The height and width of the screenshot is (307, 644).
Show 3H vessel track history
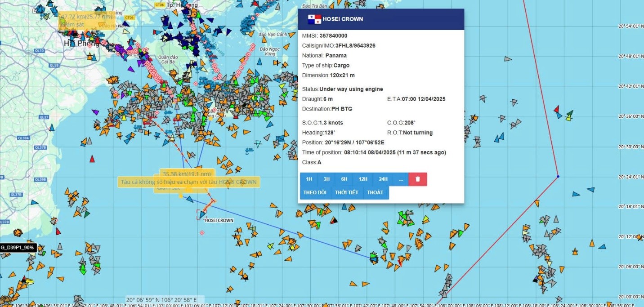click(326, 179)
